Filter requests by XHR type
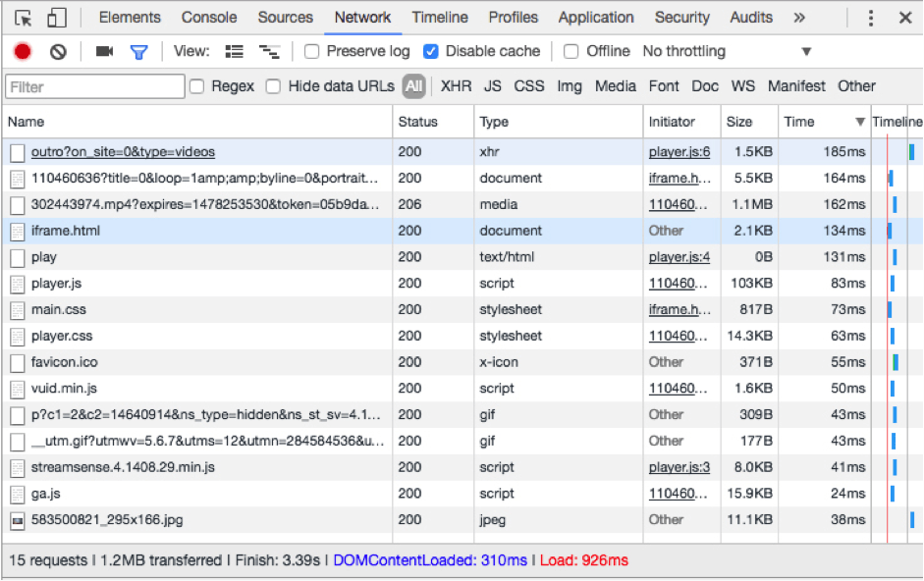 click(x=456, y=86)
